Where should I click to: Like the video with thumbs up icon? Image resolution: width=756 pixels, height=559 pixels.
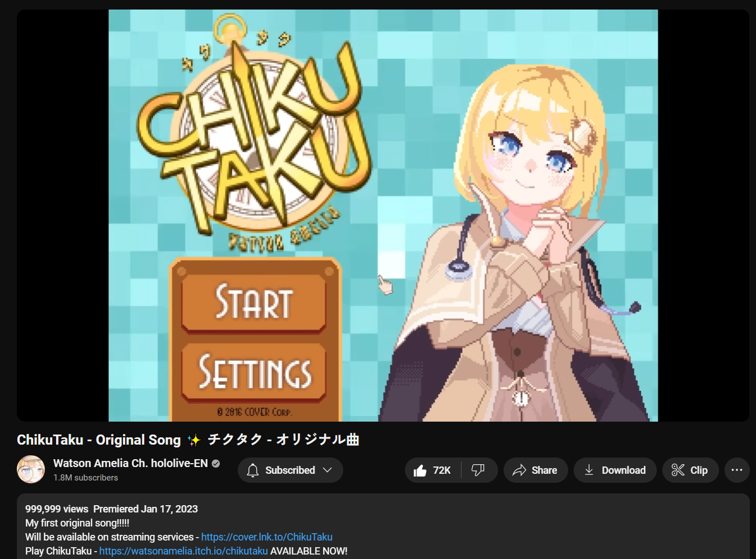click(420, 470)
